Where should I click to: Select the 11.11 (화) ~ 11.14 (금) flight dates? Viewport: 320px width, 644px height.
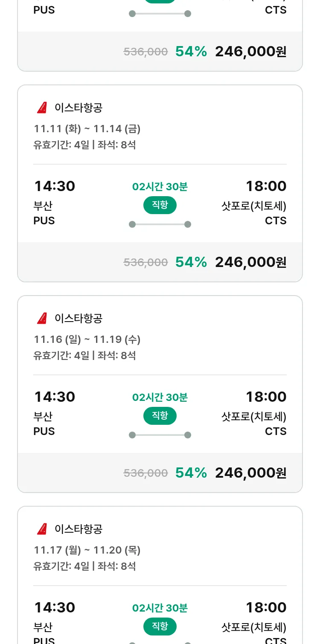[x=87, y=128]
